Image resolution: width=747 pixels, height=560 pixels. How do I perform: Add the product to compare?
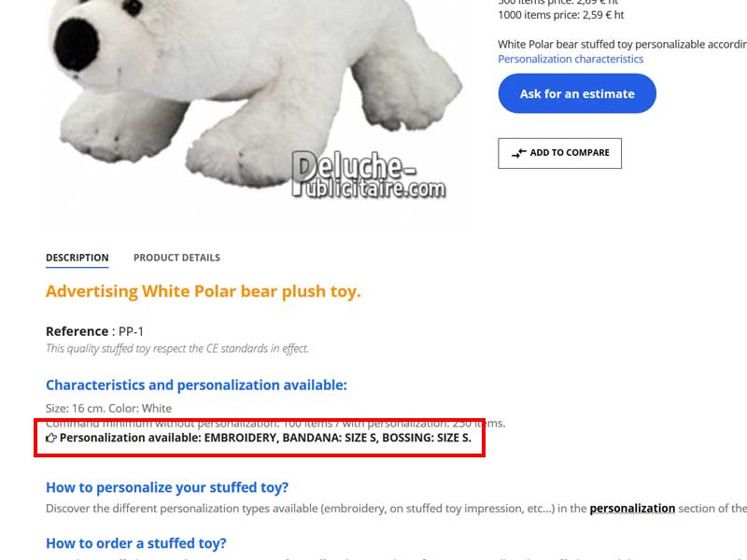coord(559,153)
